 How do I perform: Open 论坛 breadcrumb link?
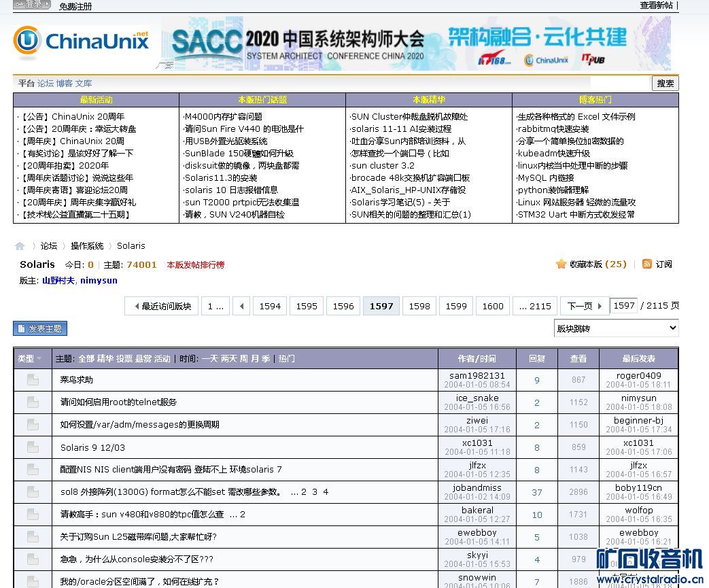(49, 245)
